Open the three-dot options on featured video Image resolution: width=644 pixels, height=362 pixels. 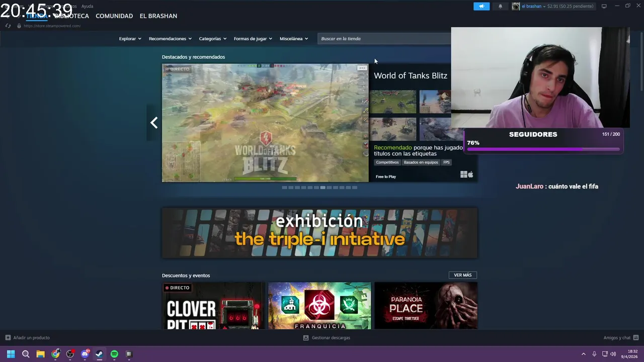pyautogui.click(x=362, y=68)
